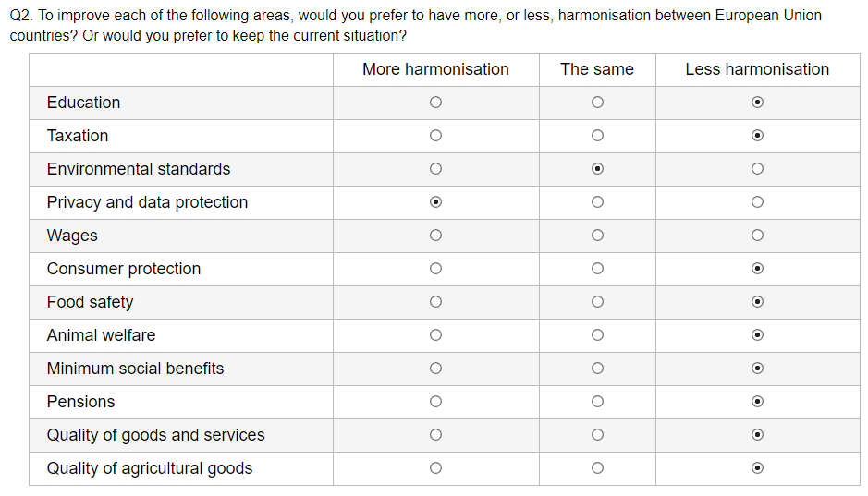Choose The same for Food safety
The image size is (868, 496).
click(x=597, y=302)
